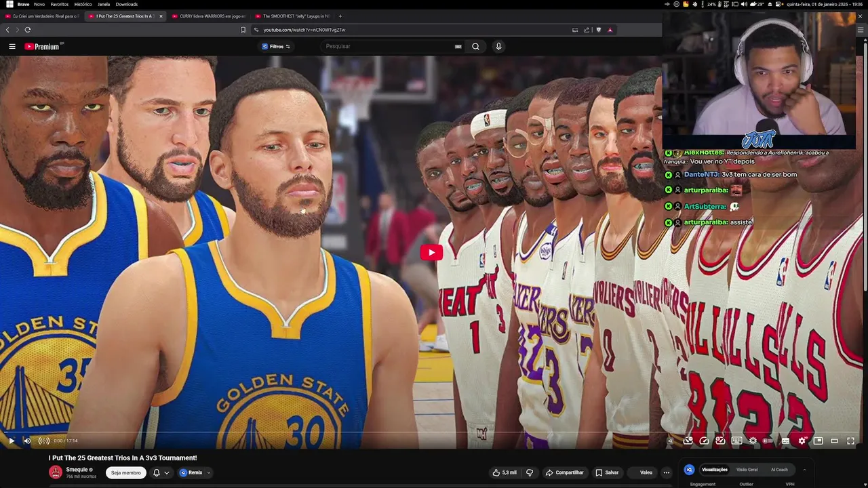Open notification bell dropdown
868x488 pixels.
(x=161, y=472)
